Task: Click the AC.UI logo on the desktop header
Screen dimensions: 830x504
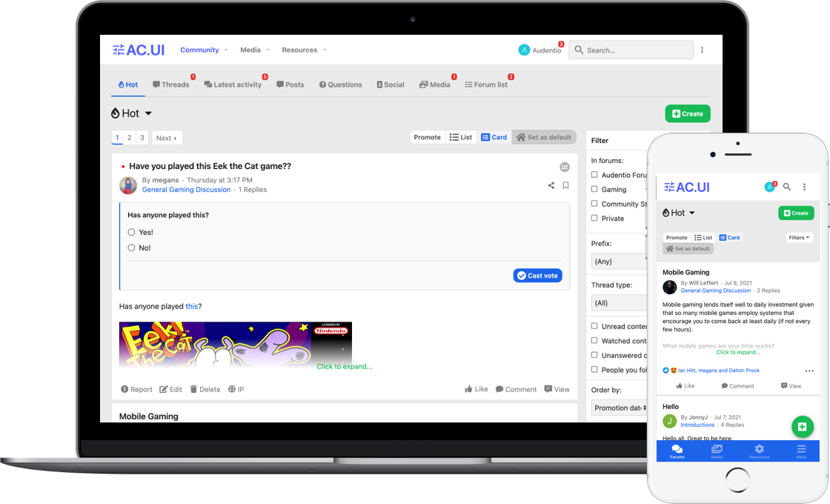Action: pyautogui.click(x=139, y=50)
